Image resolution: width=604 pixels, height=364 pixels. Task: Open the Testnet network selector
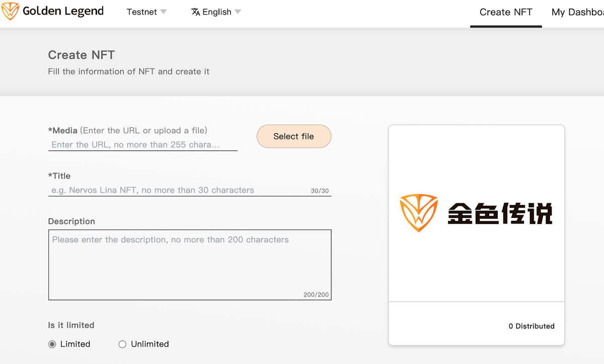[x=147, y=12]
